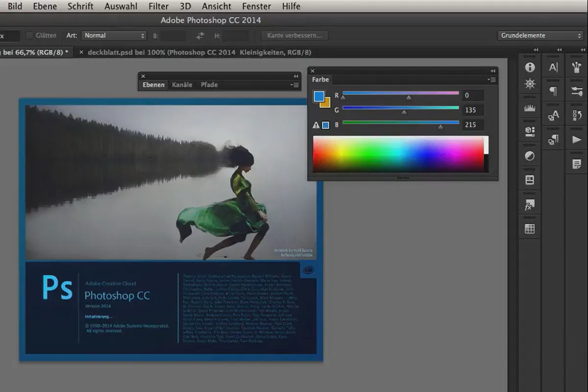Image resolution: width=588 pixels, height=392 pixels.
Task: Click the white swatch beside the spectrum
Action: (x=486, y=145)
